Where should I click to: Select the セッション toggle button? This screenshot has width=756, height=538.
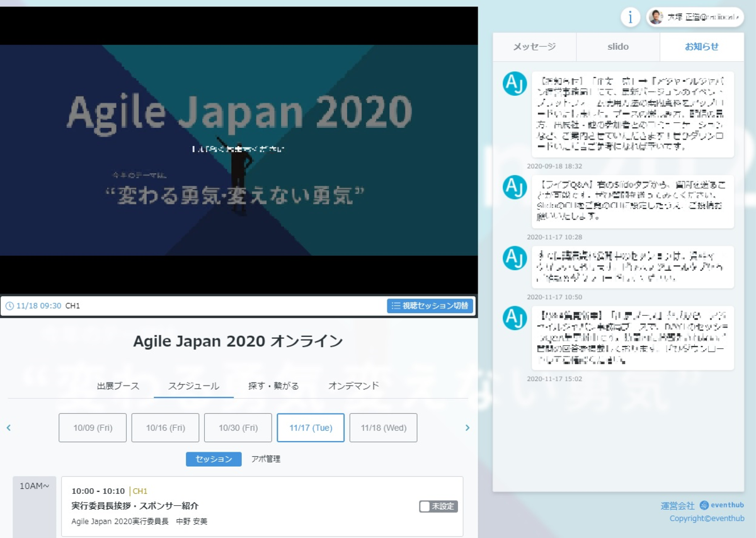[x=214, y=459]
